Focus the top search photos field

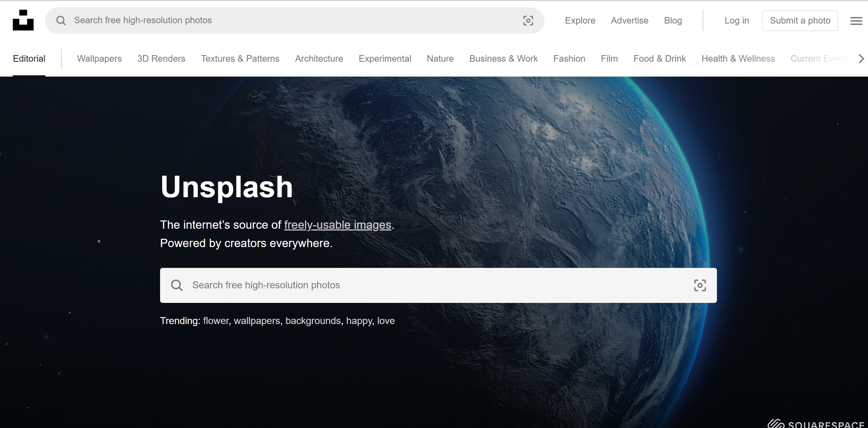coord(295,20)
